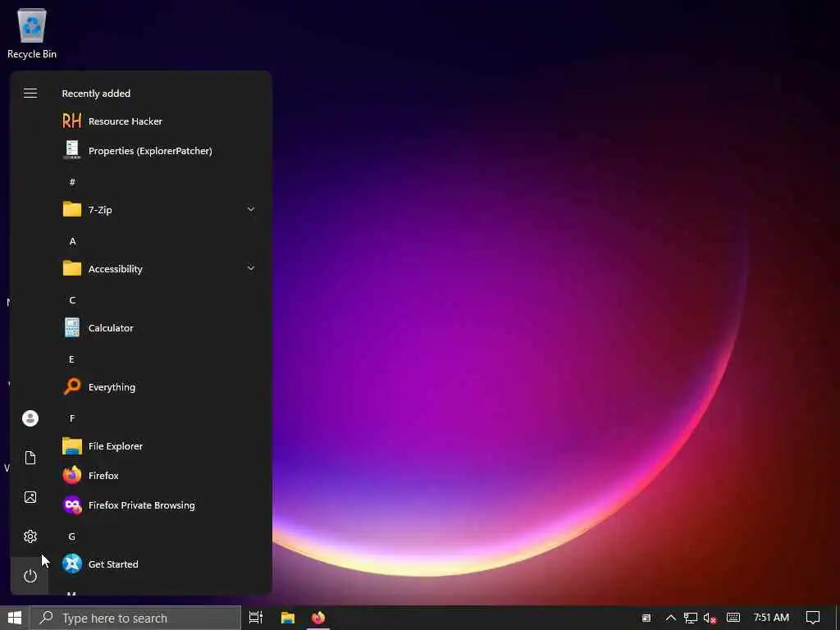
Task: Click the Power button in Start menu
Action: [30, 576]
